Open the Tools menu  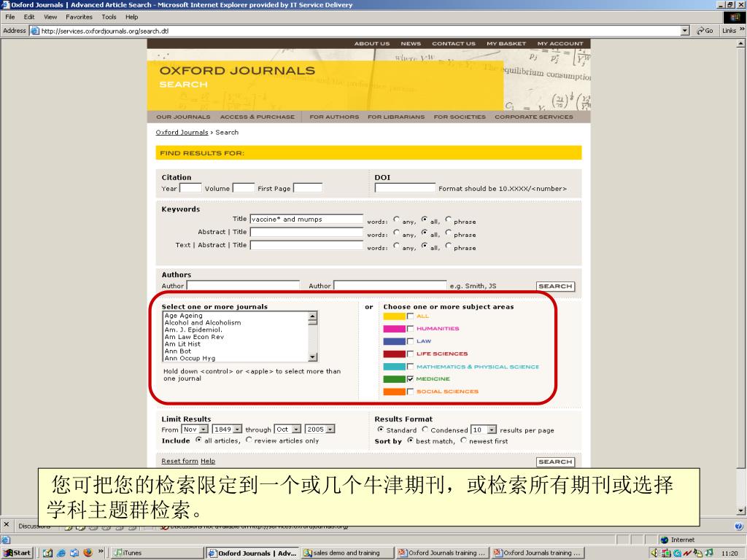(109, 17)
